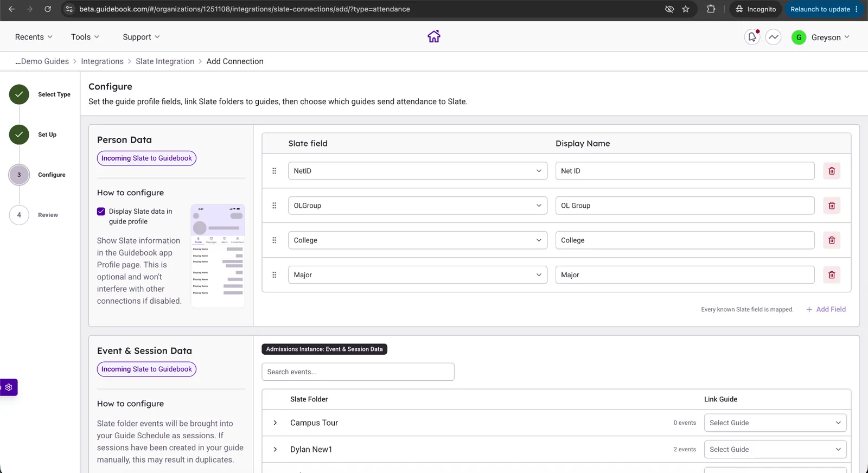Image resolution: width=868 pixels, height=473 pixels.
Task: Open the Recents menu
Action: [x=34, y=37]
